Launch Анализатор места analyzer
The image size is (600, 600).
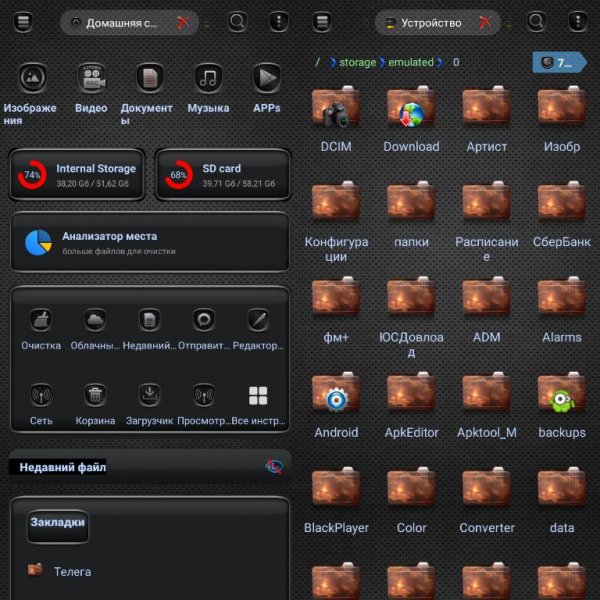click(150, 242)
